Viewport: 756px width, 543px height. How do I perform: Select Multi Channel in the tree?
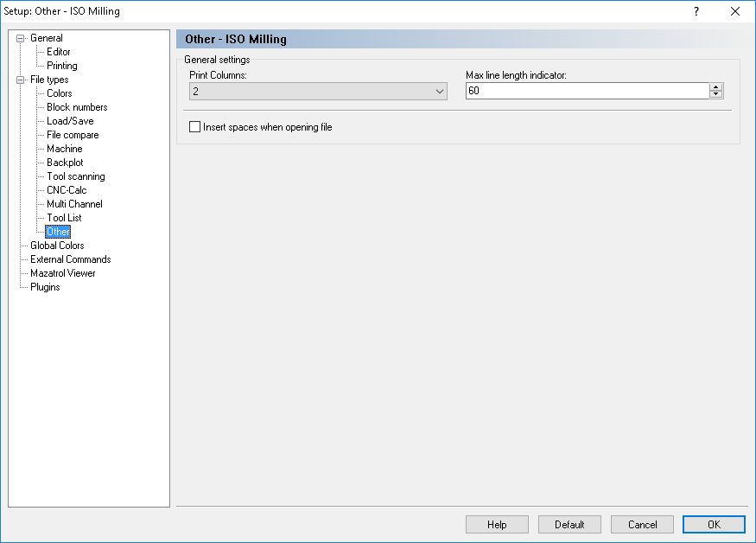[x=74, y=204]
